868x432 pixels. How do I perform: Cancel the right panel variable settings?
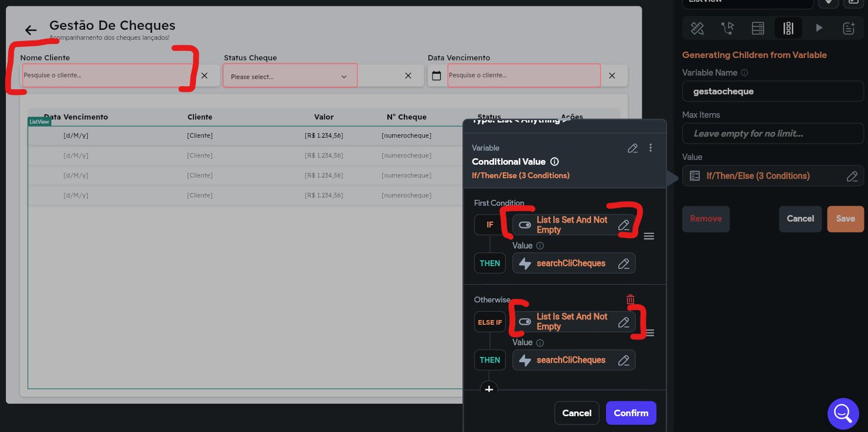coord(800,219)
